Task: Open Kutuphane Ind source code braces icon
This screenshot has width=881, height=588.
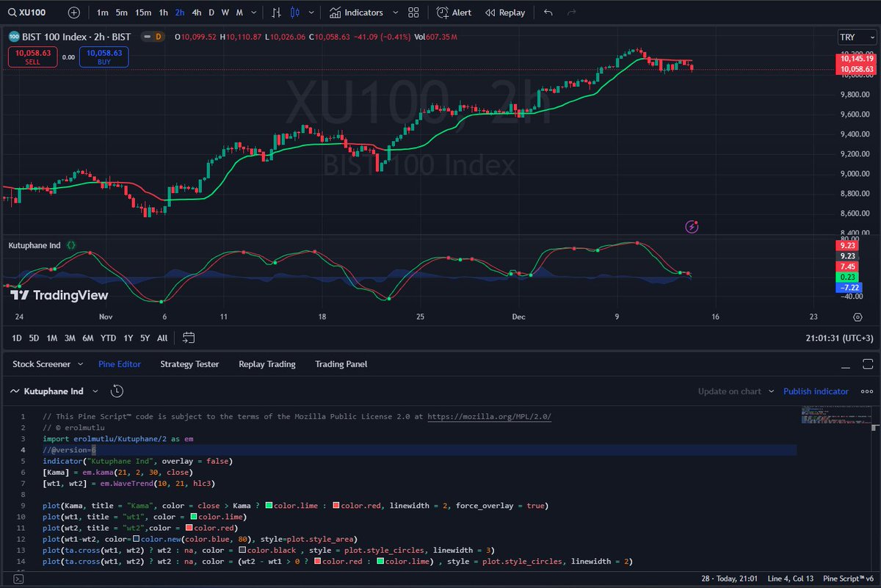Action: coord(71,245)
